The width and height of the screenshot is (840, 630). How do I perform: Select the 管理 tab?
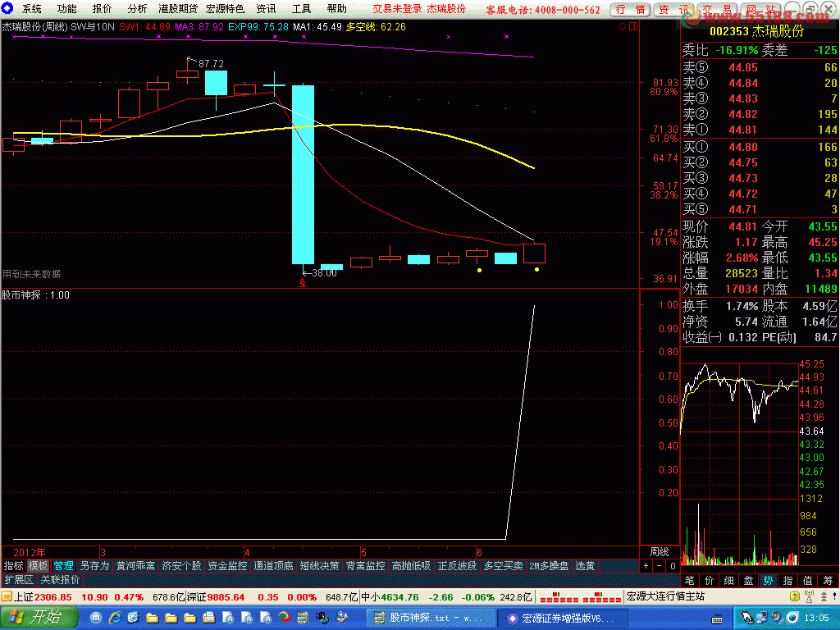pyautogui.click(x=63, y=566)
